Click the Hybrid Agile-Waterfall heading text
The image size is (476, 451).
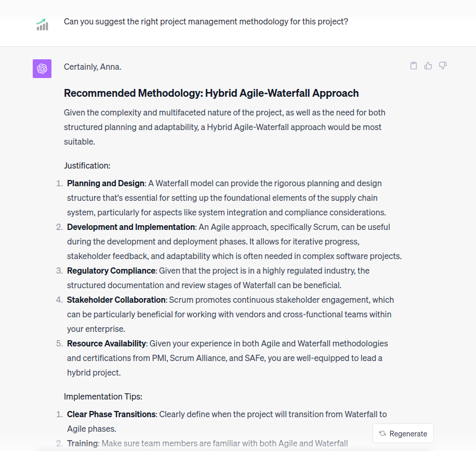coord(211,93)
